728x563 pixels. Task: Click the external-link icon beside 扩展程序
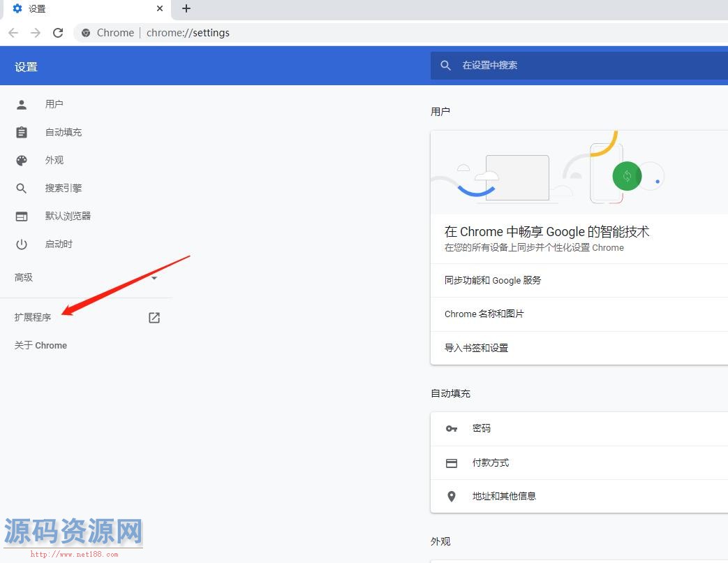154,318
